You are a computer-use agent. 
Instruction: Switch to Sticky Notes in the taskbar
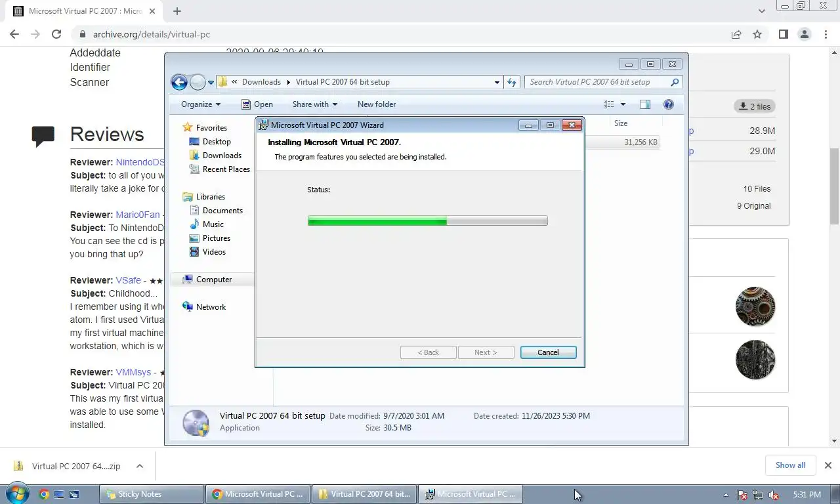151,494
